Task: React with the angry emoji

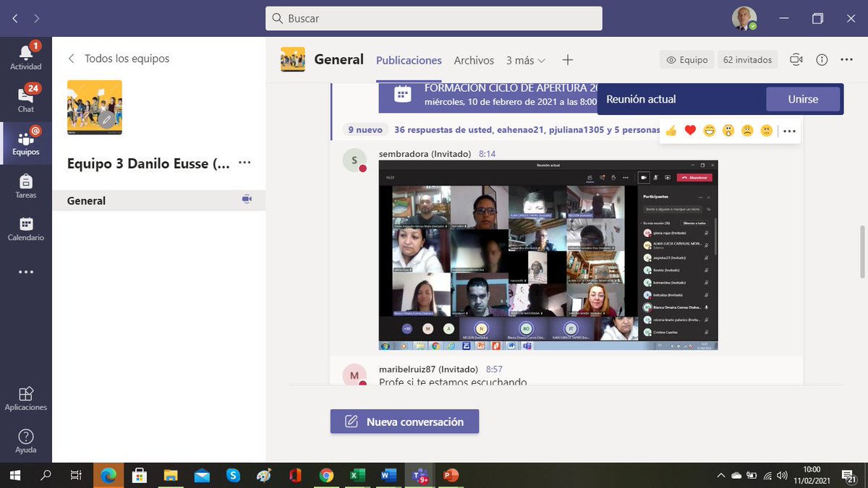Action: click(x=767, y=131)
